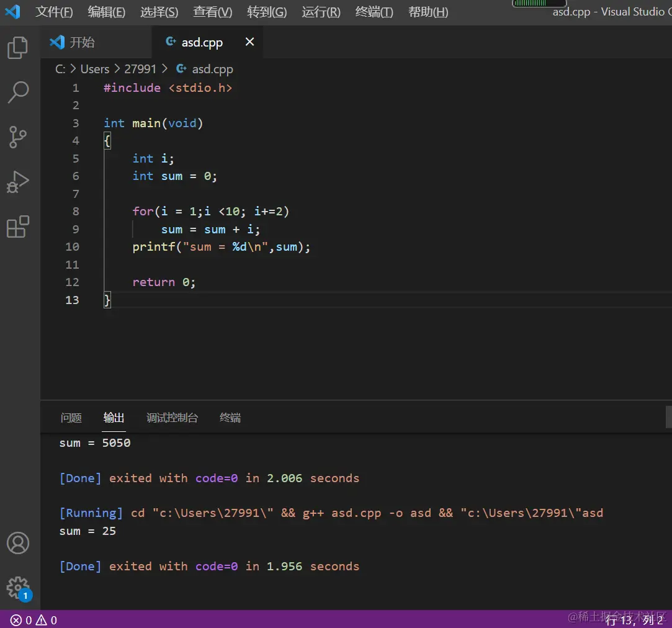Click the C: breadcrumb segment
The image size is (672, 628).
60,69
